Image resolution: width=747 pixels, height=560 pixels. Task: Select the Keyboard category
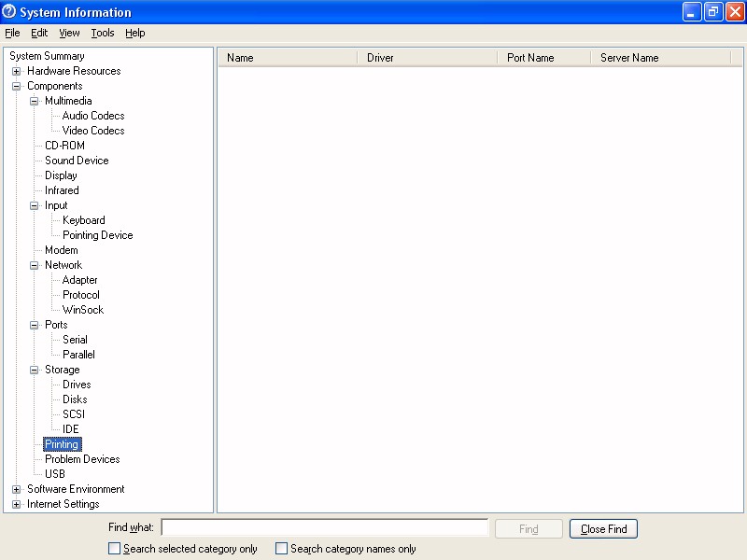[84, 220]
